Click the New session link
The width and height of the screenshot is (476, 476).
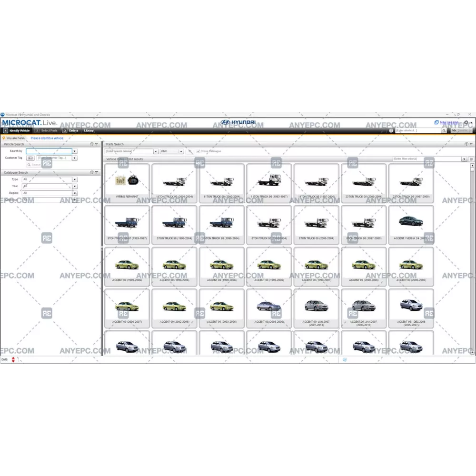(449, 122)
